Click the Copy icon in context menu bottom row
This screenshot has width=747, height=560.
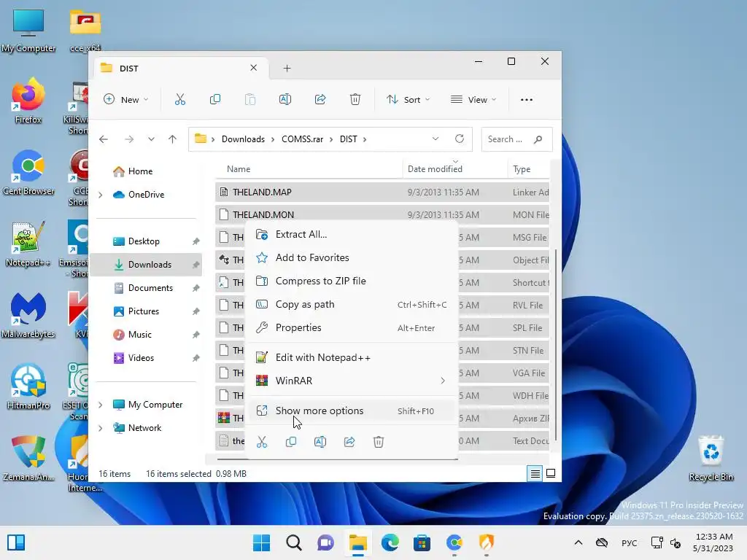click(x=291, y=442)
